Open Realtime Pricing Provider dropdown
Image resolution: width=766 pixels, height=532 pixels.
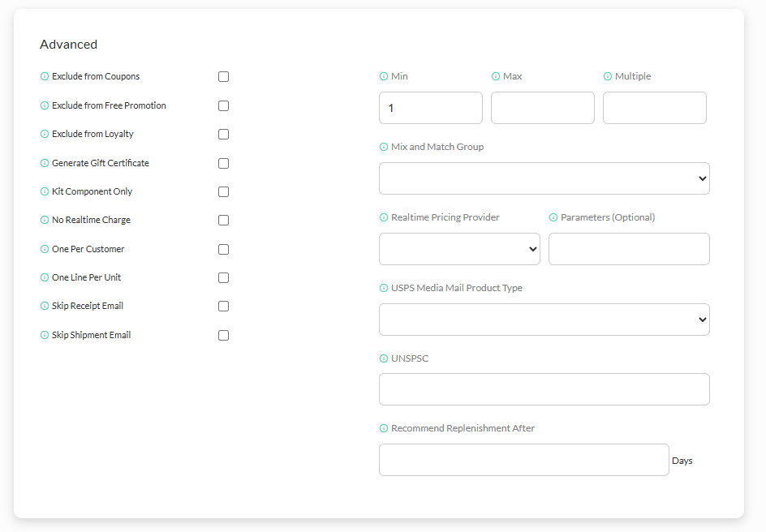[x=460, y=249]
